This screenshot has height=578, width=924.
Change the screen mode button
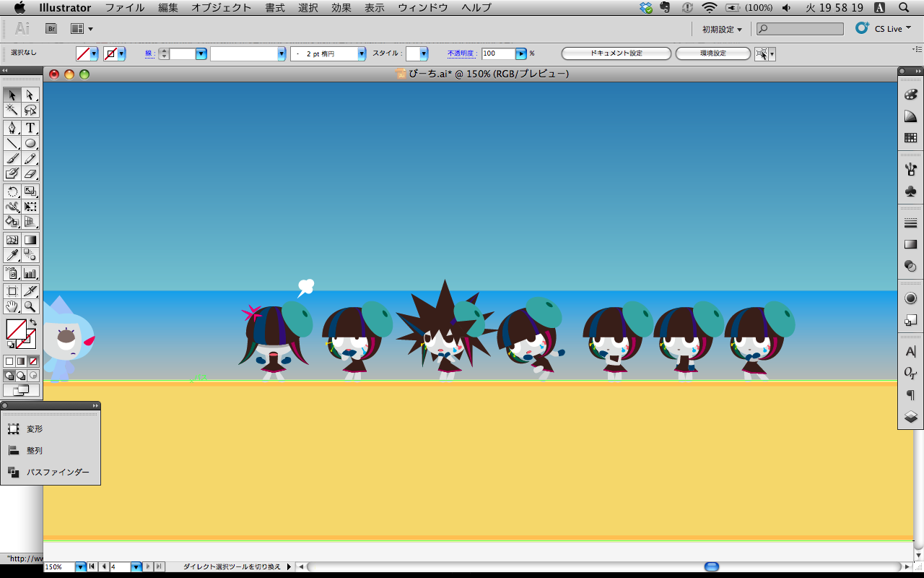(21, 390)
